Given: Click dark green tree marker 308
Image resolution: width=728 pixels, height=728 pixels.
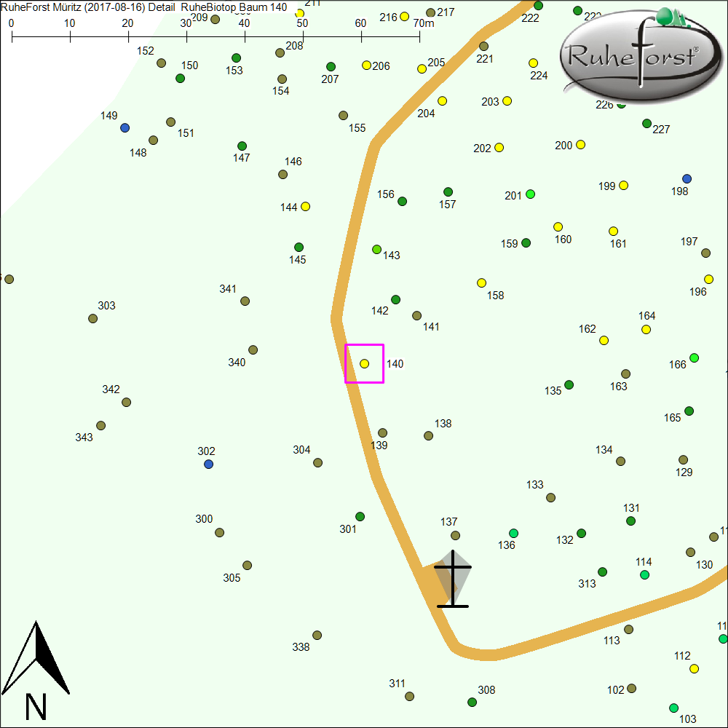Looking at the screenshot, I should click(x=472, y=702).
